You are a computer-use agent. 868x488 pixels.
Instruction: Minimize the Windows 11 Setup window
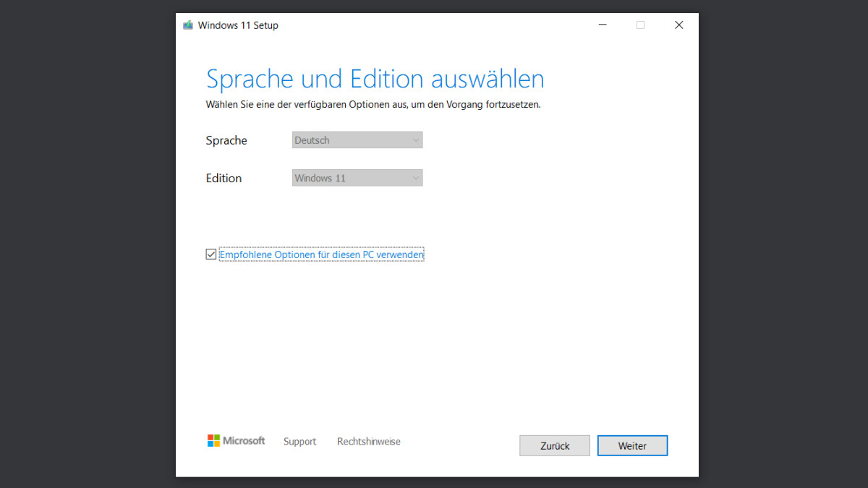point(603,25)
